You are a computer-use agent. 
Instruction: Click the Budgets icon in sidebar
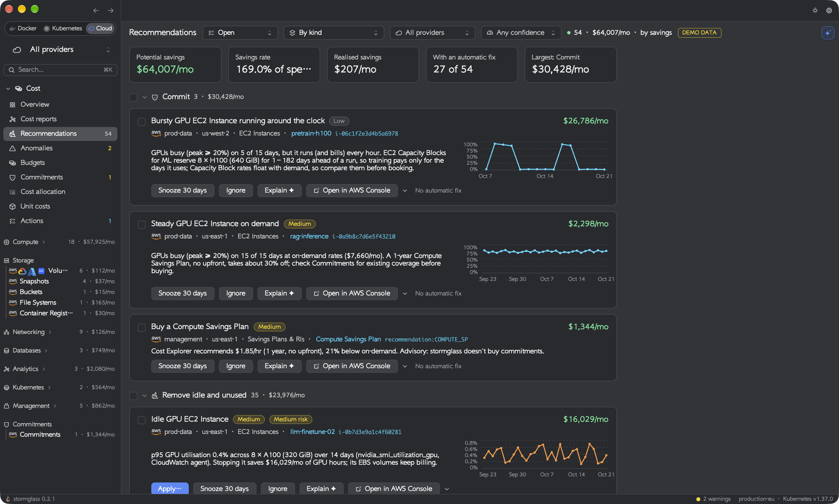13,163
